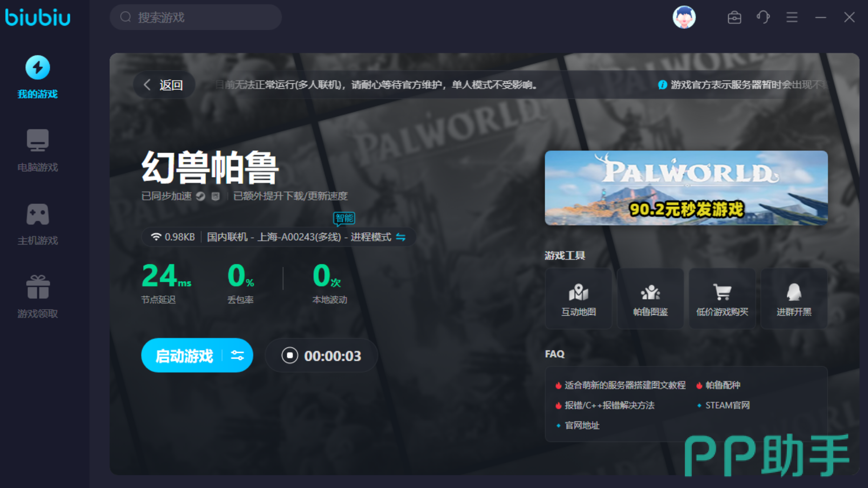Open 低价游戏购买 shopping cart tool
This screenshot has width=868, height=488.
click(x=722, y=299)
